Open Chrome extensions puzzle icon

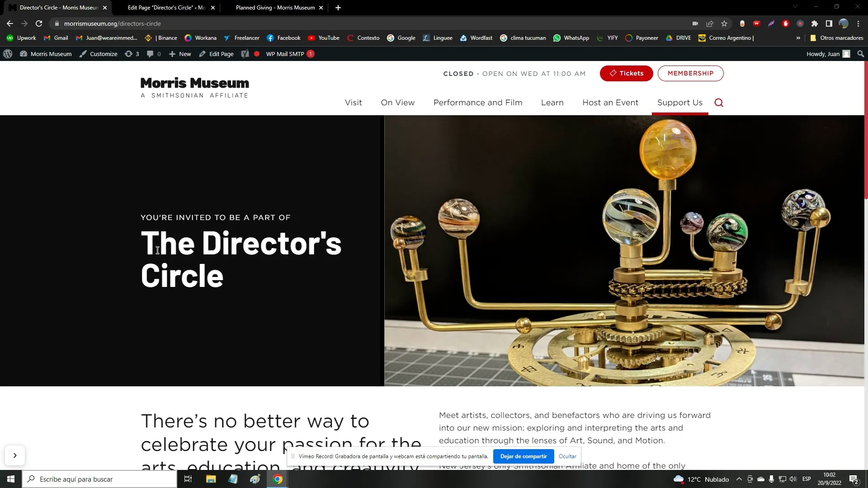[815, 23]
